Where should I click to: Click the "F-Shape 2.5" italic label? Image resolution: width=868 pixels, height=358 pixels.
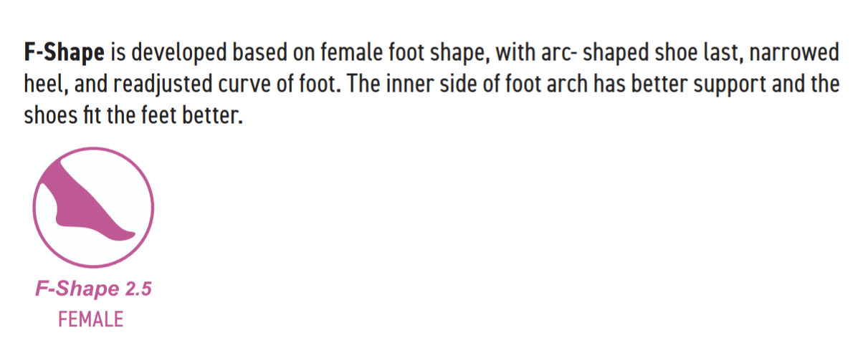[93, 290]
